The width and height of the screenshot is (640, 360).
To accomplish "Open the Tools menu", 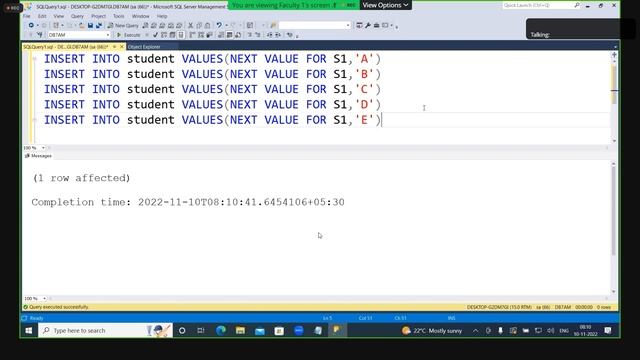I will click(x=119, y=16).
